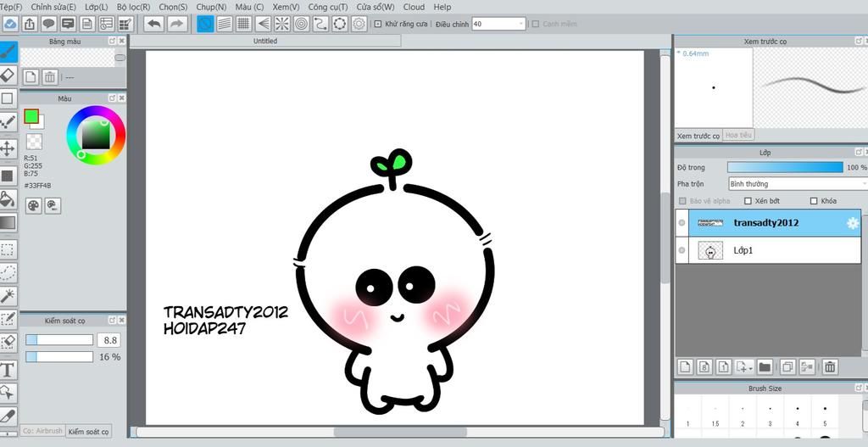Click the cloud save icon in toolbar
868x447 pixels.
pyautogui.click(x=10, y=24)
